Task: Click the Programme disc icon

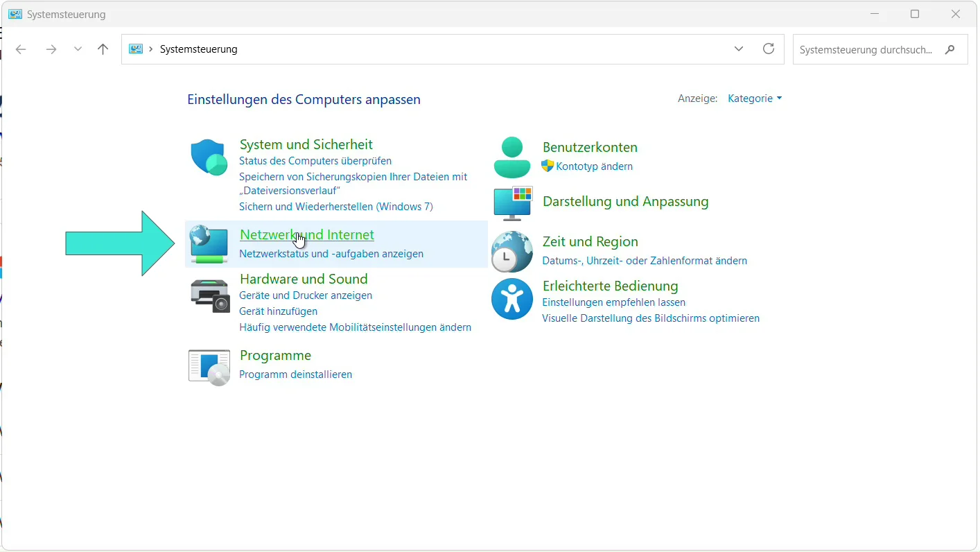Action: 209,368
